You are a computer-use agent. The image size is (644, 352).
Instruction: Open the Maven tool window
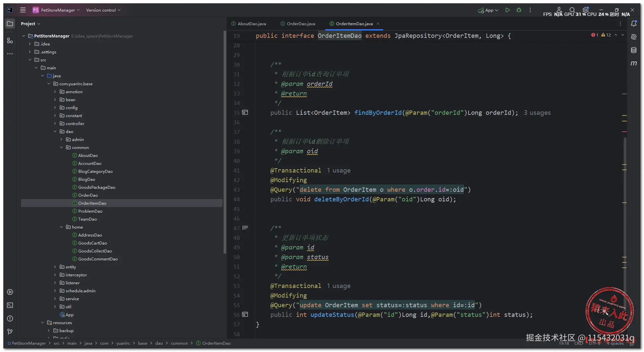point(634,63)
